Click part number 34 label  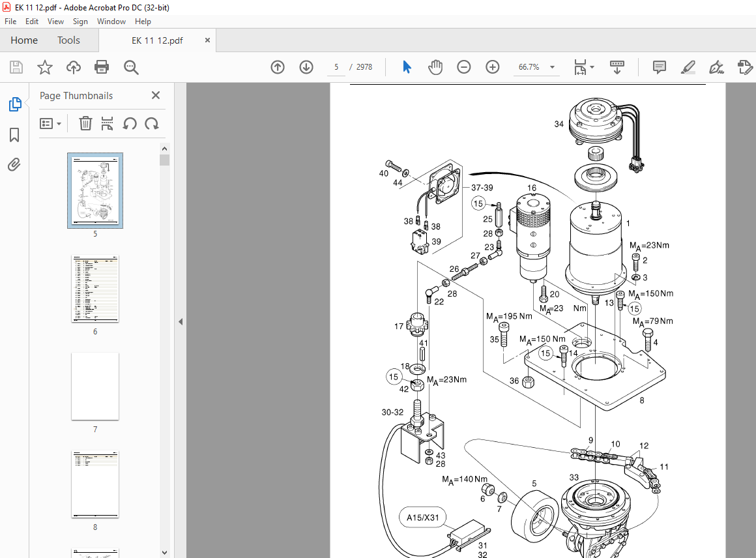(x=559, y=124)
